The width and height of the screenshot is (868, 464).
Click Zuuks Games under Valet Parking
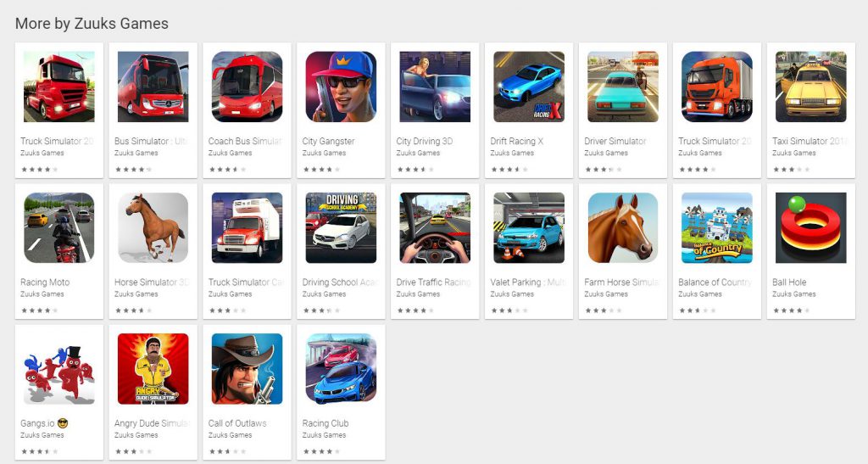pyautogui.click(x=512, y=294)
